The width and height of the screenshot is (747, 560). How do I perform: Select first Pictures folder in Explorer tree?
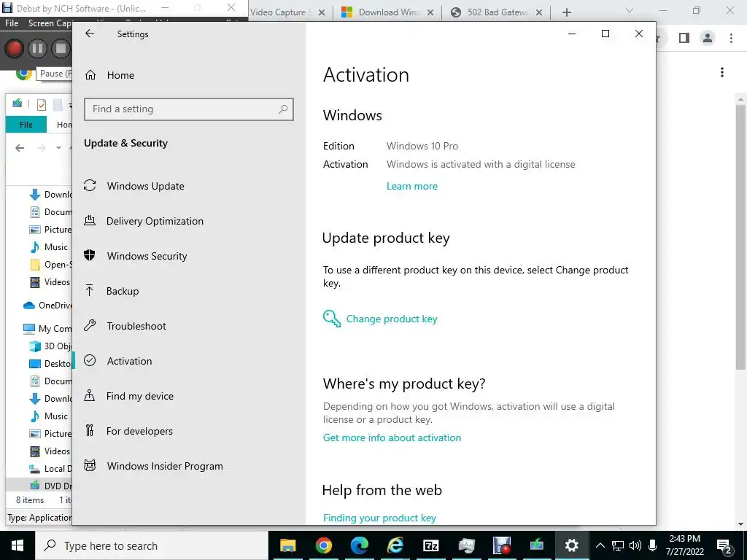click(x=50, y=230)
